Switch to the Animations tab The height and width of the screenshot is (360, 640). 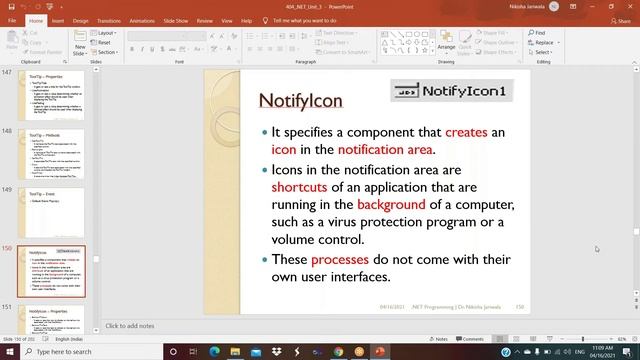pos(142,21)
